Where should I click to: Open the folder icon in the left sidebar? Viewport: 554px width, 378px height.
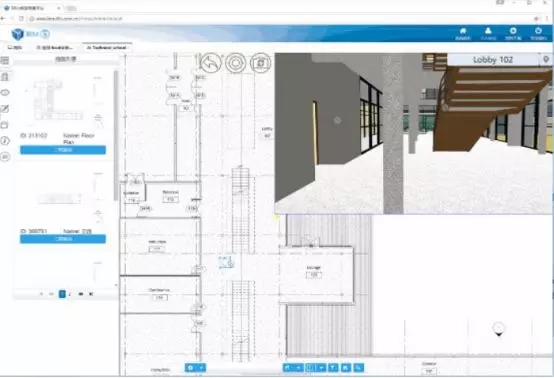pyautogui.click(x=5, y=125)
